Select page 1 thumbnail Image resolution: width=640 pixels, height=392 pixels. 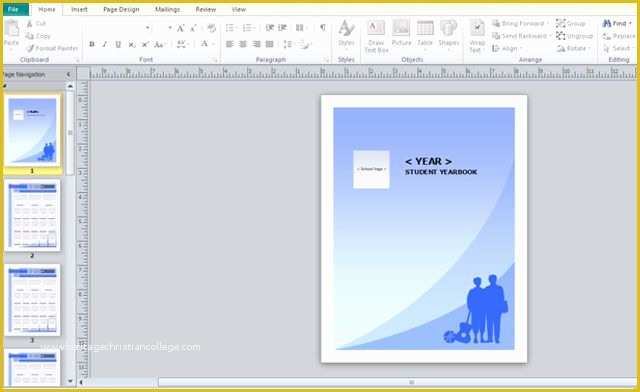tap(32, 131)
